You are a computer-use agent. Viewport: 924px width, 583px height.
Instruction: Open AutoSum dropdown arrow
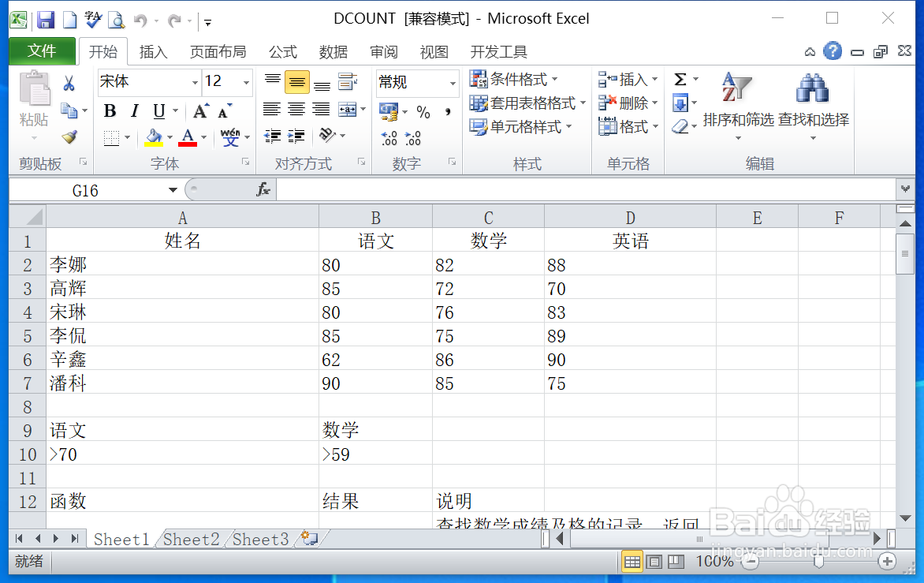696,79
